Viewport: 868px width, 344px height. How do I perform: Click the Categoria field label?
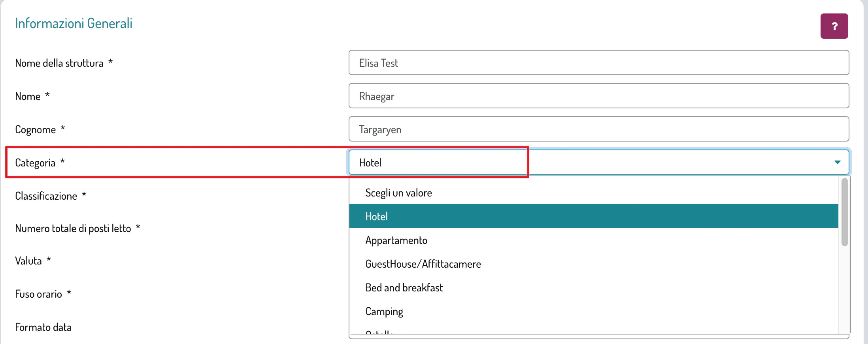35,163
